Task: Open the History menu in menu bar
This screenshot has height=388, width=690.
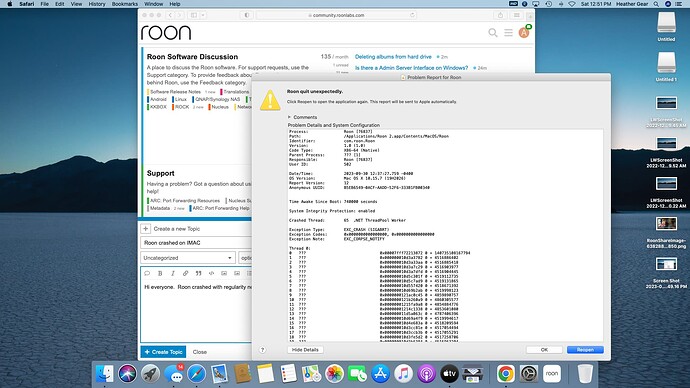Action: point(97,4)
